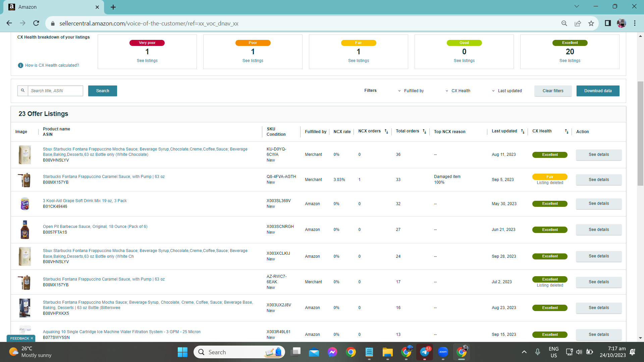Click the browser address bar
This screenshot has width=644, height=362.
[x=302, y=23]
